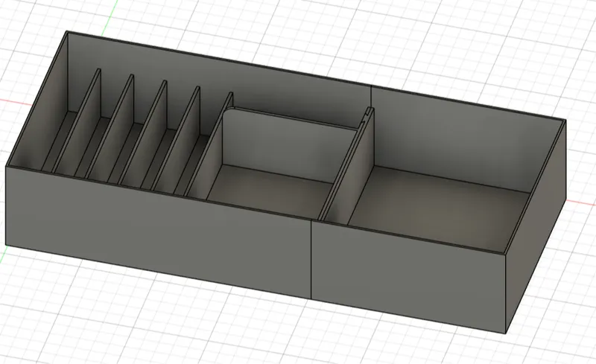
Task: Select the floor of the large right compartment
Action: [x=441, y=209]
